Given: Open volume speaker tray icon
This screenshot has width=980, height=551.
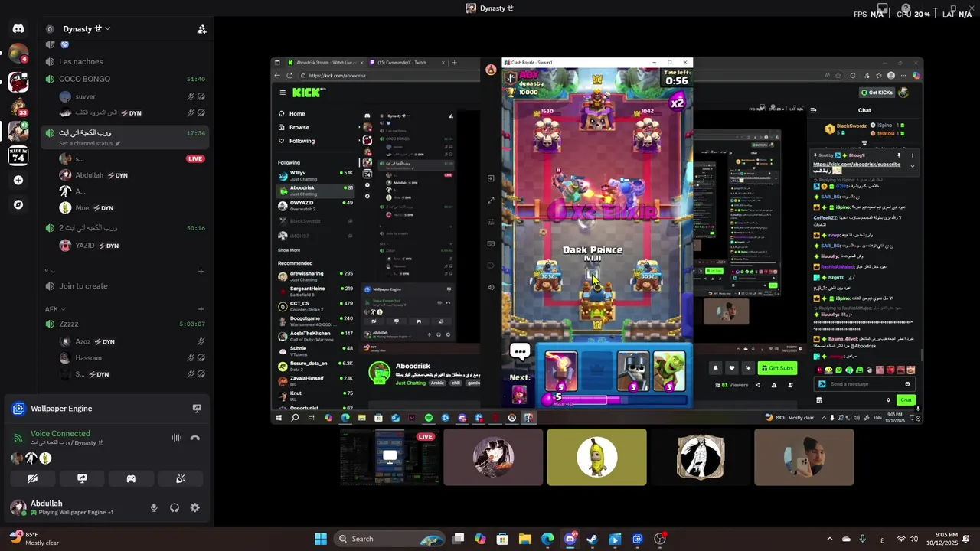Looking at the screenshot, I should click(913, 539).
